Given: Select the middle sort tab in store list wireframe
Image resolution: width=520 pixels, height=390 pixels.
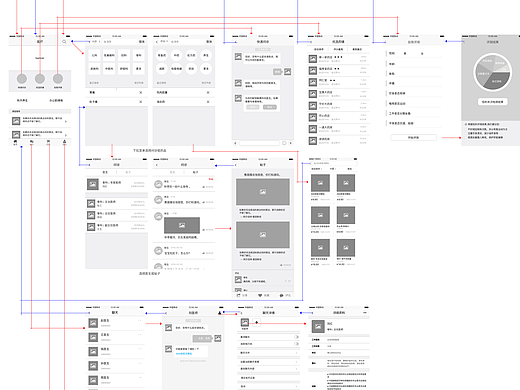Looking at the screenshot, I should [338, 49].
